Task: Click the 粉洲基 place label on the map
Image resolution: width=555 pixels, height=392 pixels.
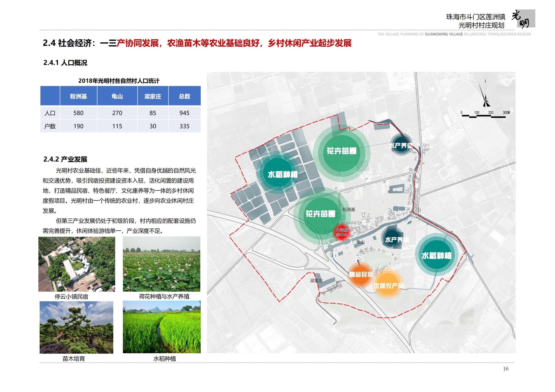Action: tap(349, 209)
